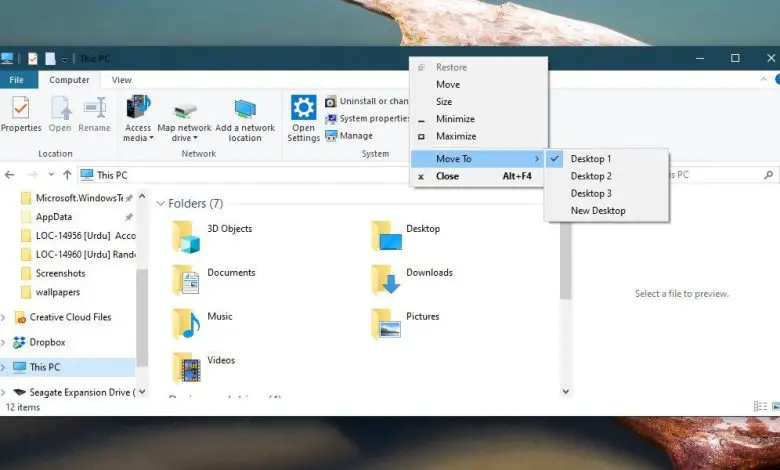Open LOC-14960 [Urdu] folder
The image size is (780, 470).
(78, 255)
